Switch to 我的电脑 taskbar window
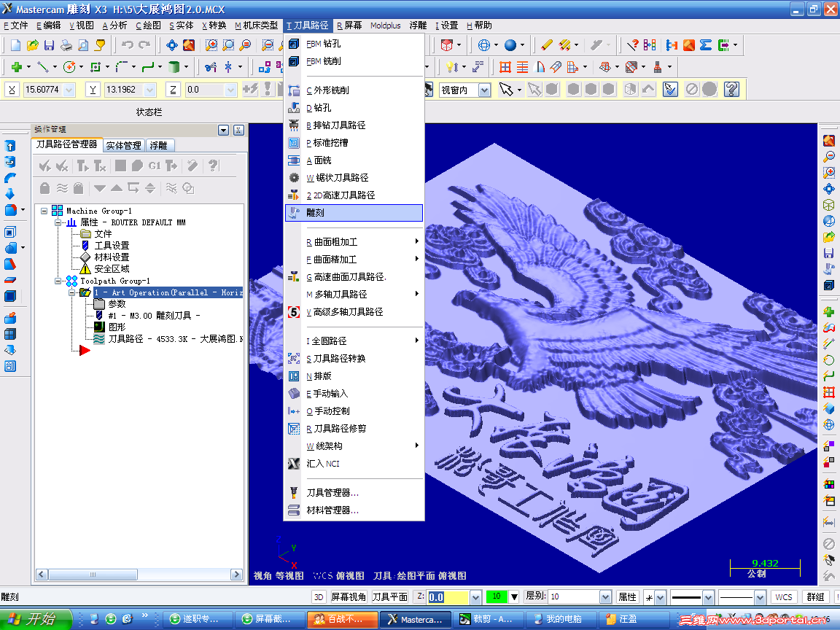This screenshot has width=840, height=630. [559, 619]
